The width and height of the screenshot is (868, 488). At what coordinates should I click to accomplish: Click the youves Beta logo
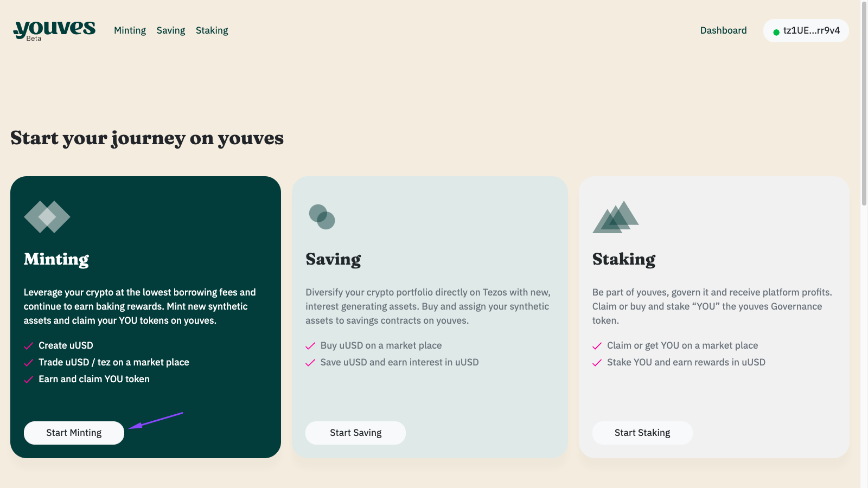point(54,30)
